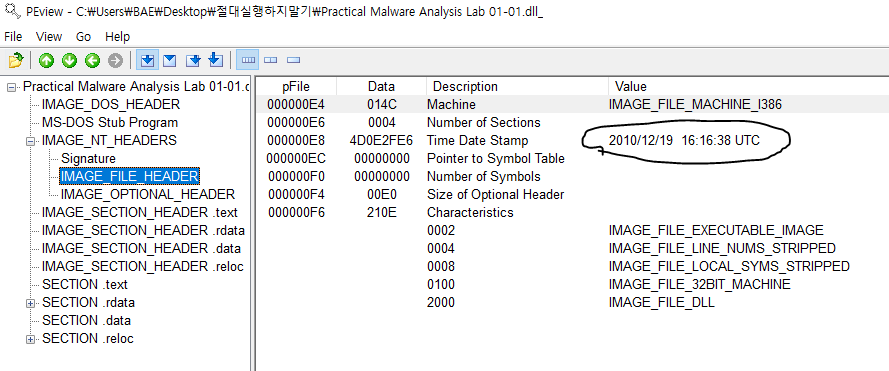
Task: Click the grayed forward arrow button
Action: (116, 60)
